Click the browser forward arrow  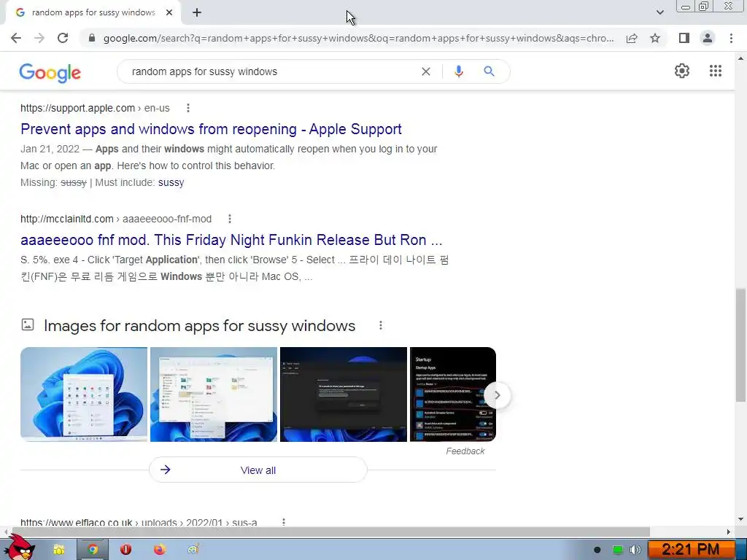coord(39,38)
